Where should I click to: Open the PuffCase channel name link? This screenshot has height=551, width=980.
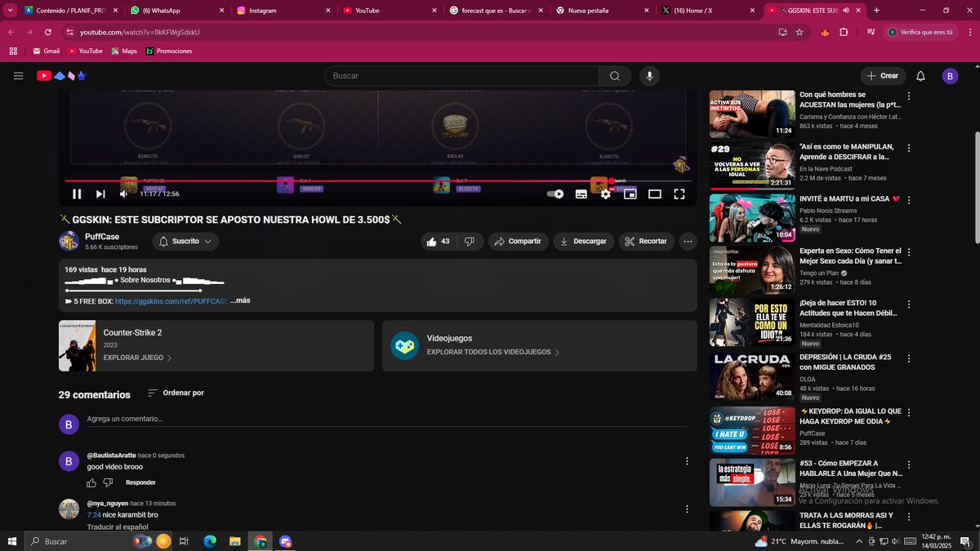click(100, 236)
